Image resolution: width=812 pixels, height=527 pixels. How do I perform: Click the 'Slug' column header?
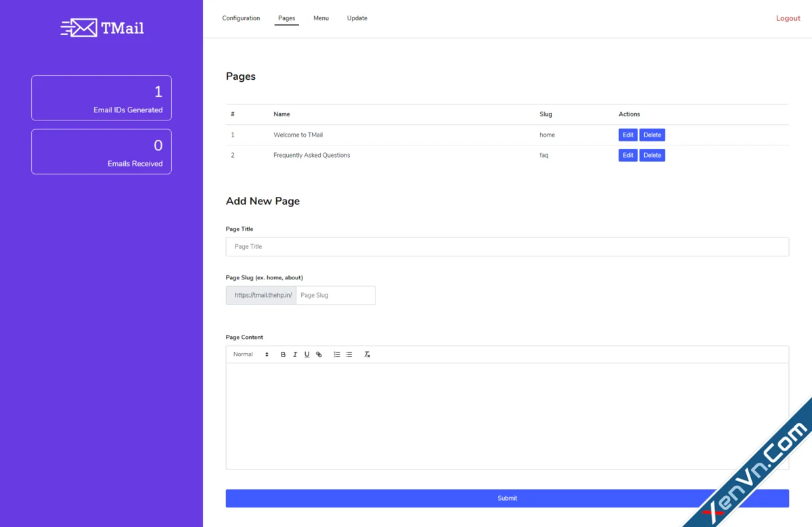tap(546, 114)
